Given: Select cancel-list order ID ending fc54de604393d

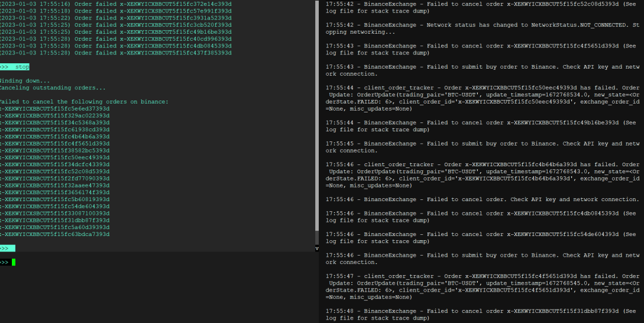Looking at the screenshot, I should (54, 206).
